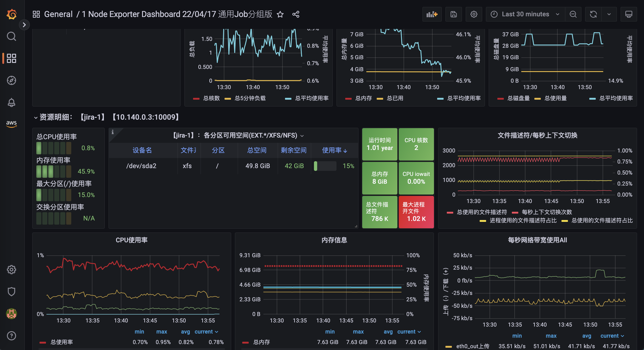Viewport: 644px width, 350px height.
Task: Sort by 设备名 column
Action: click(142, 150)
